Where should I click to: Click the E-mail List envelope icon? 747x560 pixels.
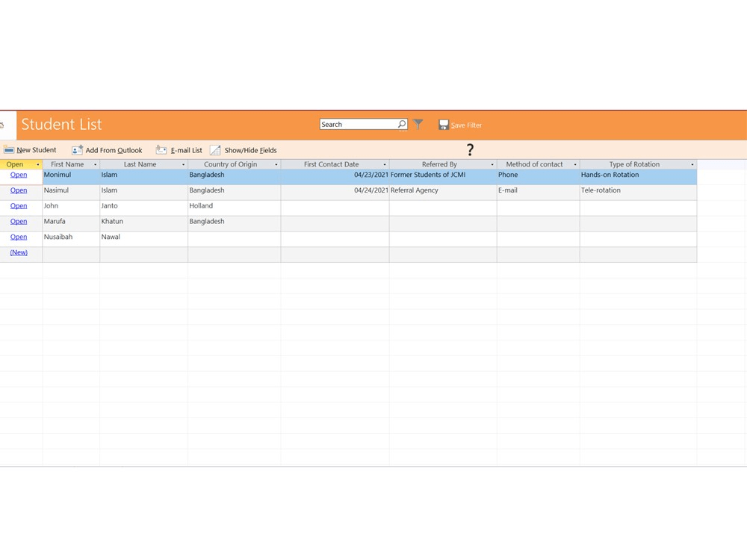(161, 150)
